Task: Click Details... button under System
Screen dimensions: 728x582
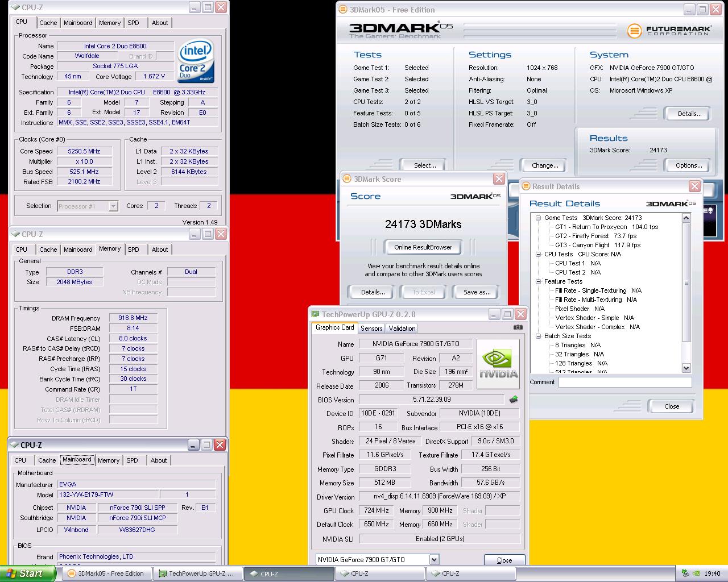Action: click(x=689, y=114)
